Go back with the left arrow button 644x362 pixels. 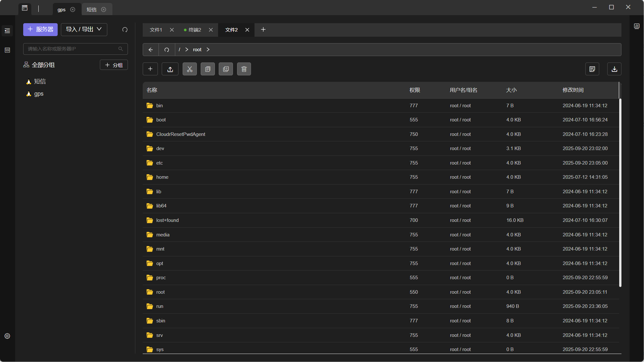tap(150, 50)
